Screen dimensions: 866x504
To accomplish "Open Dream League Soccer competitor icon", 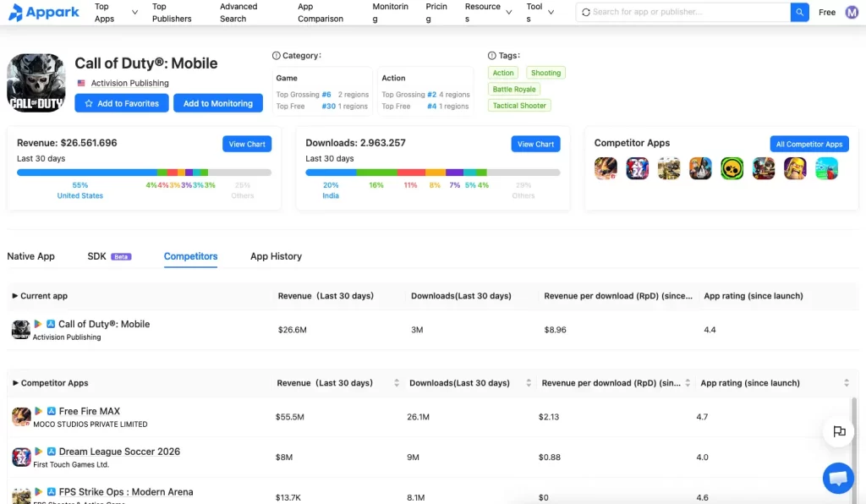I will pyautogui.click(x=638, y=168).
